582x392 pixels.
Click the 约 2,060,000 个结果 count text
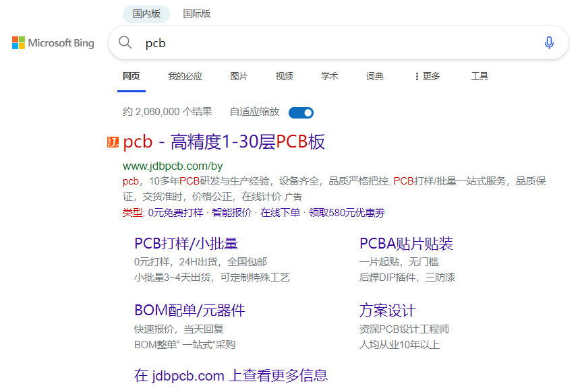[167, 112]
